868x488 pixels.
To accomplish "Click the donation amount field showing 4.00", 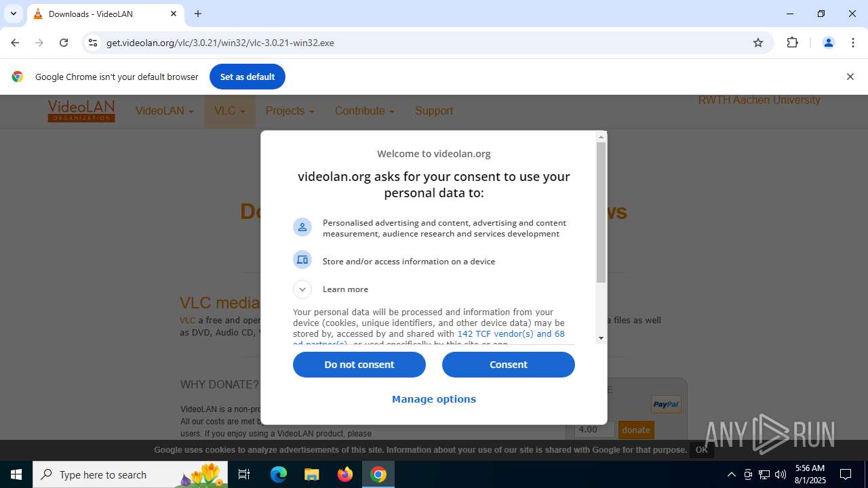I will (595, 430).
